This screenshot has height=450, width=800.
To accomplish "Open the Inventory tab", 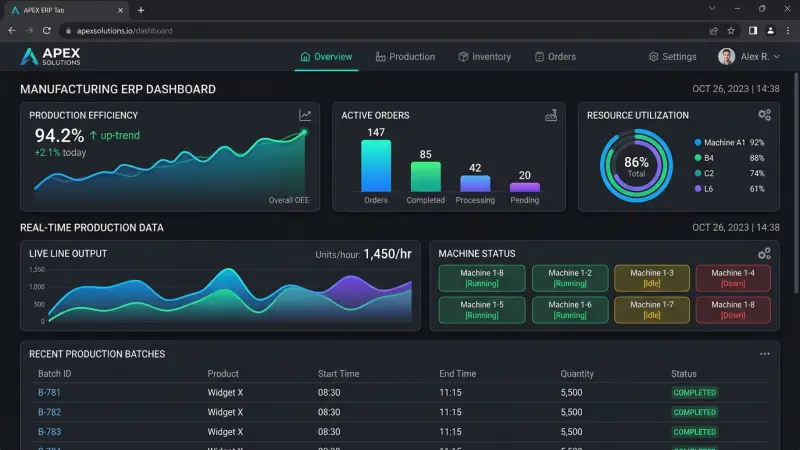I will coord(484,57).
